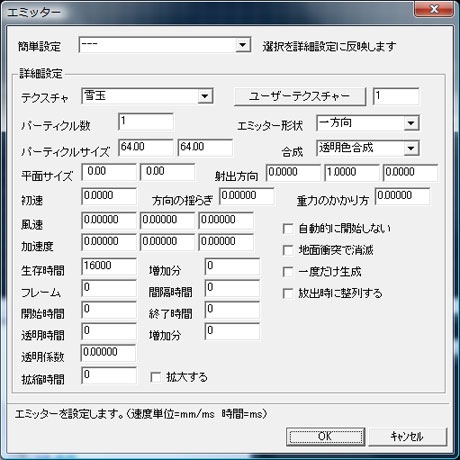The width and height of the screenshot is (460, 460).
Task: Click the second パーティクルサイズ field
Action: (x=205, y=148)
